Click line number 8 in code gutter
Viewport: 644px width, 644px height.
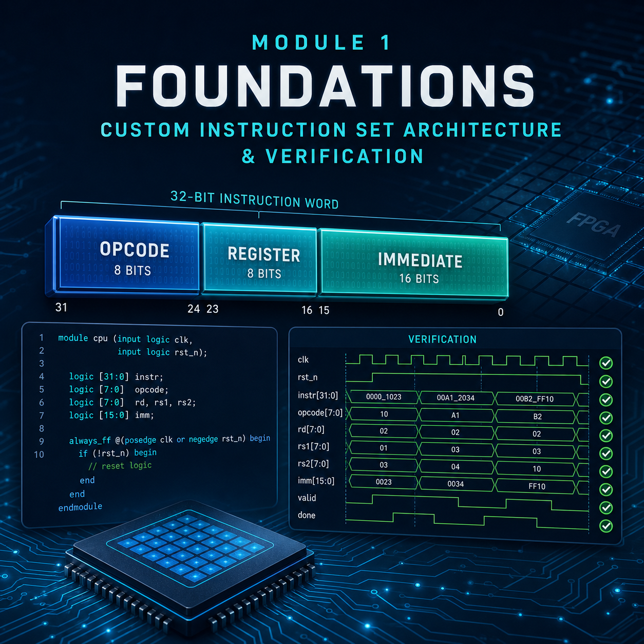[x=42, y=428]
